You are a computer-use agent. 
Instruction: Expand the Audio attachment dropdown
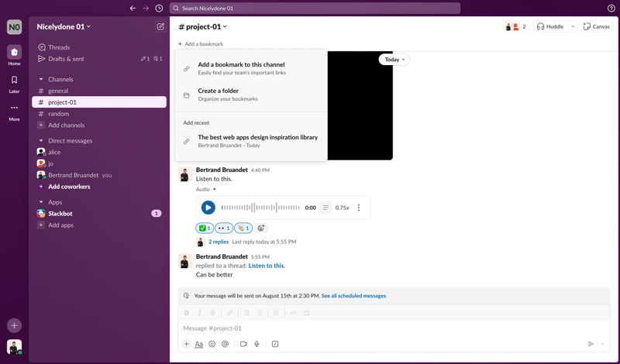click(x=206, y=189)
